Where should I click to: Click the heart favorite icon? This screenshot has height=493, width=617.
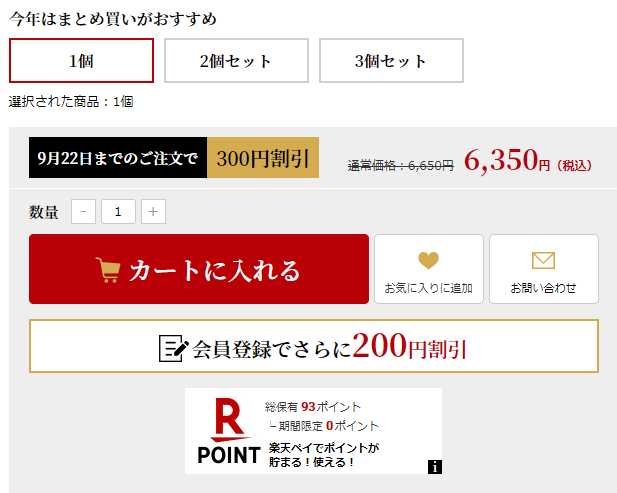tap(428, 262)
